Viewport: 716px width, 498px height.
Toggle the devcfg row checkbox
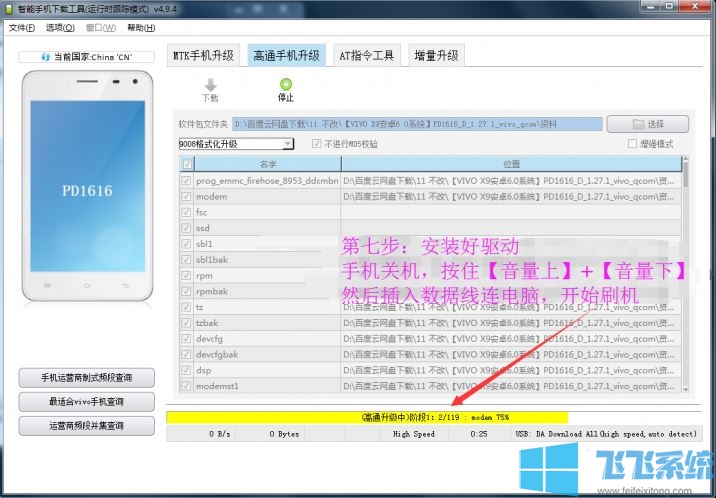pyautogui.click(x=186, y=339)
